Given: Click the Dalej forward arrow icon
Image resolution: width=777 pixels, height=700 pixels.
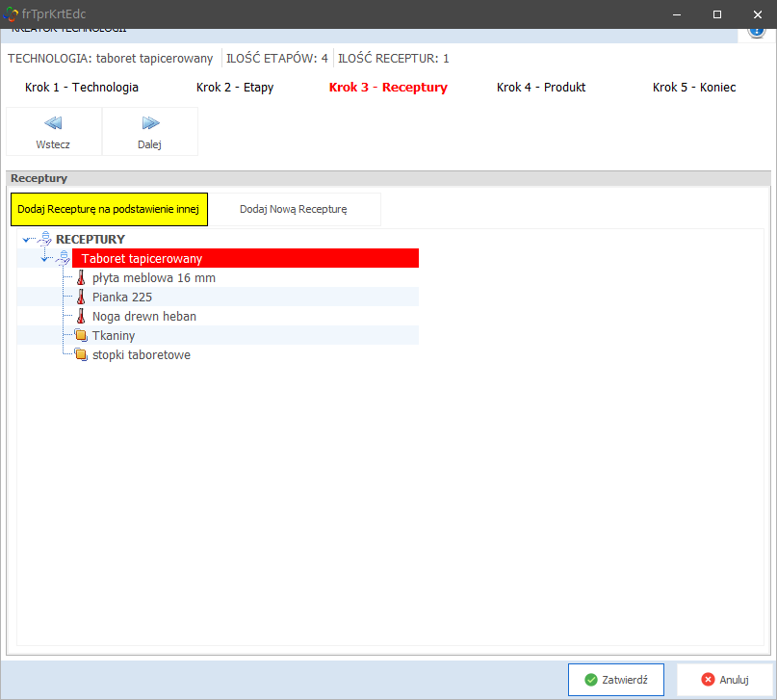Looking at the screenshot, I should pos(150,123).
